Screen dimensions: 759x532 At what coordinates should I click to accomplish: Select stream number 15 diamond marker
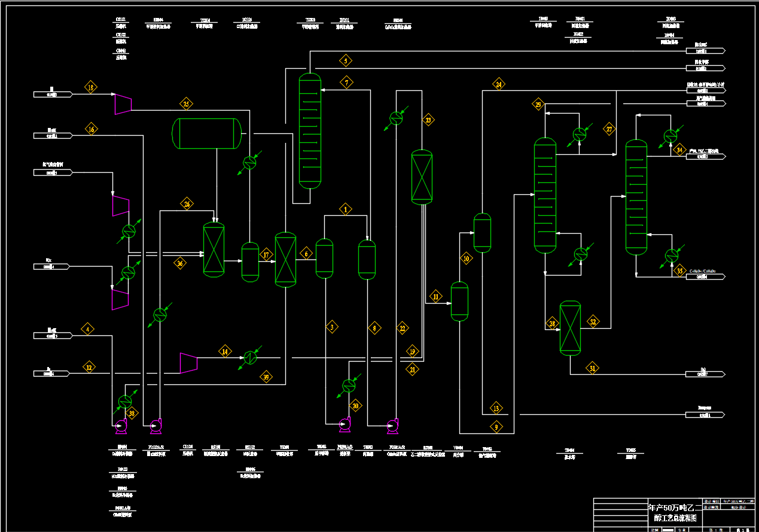(91, 88)
